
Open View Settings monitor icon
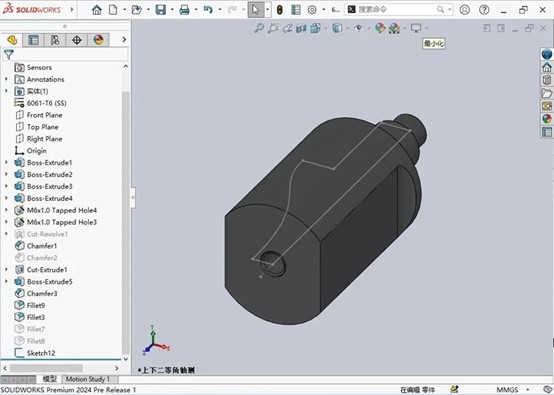pyautogui.click(x=416, y=28)
